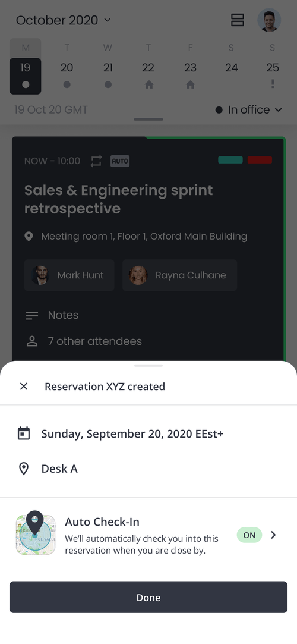Click the location pin beside Desk A
Viewport: 297px width, 644px height.
[x=24, y=469]
